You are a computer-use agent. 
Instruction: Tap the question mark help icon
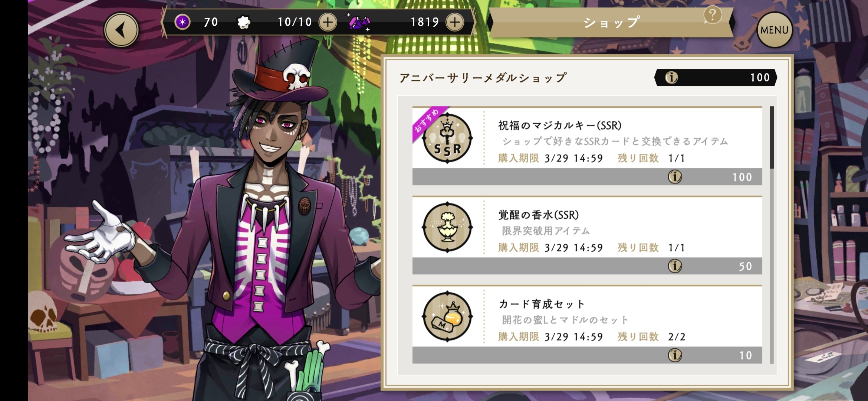pos(713,15)
